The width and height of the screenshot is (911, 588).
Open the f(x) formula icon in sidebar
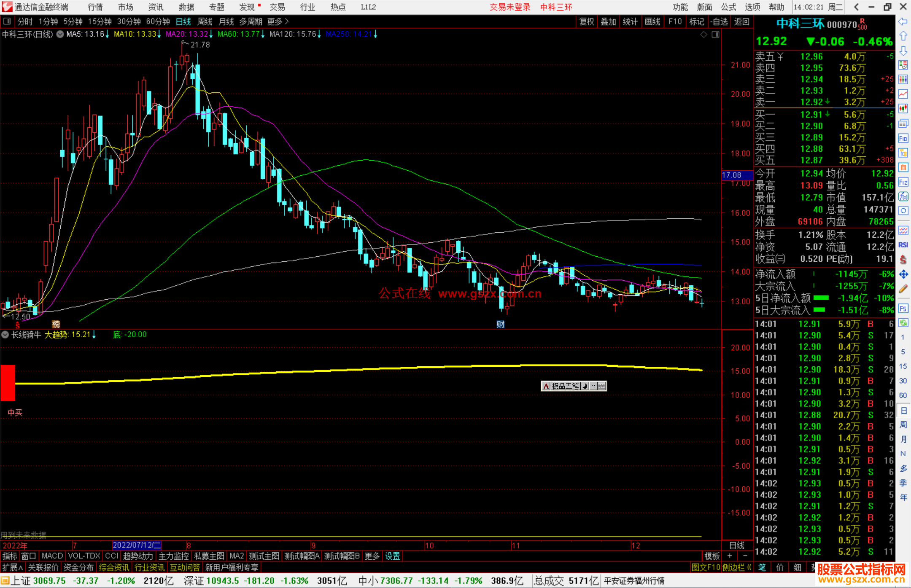(903, 196)
